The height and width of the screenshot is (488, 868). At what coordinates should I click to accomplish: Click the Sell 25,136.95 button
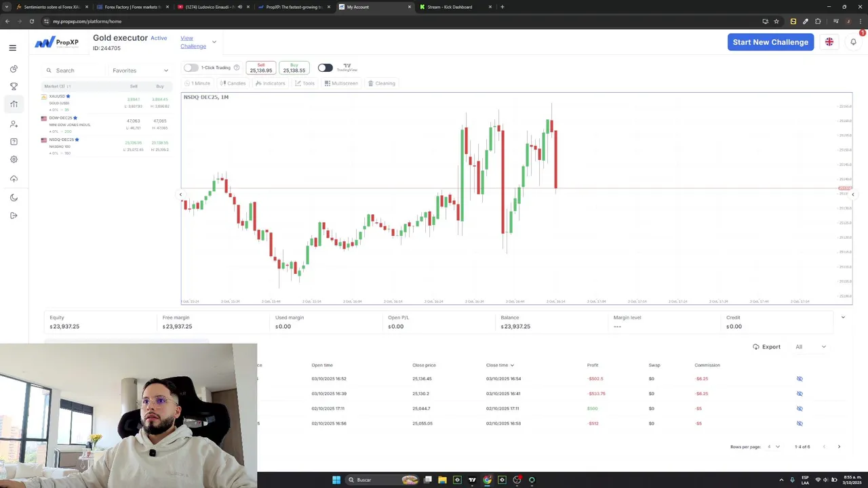260,68
